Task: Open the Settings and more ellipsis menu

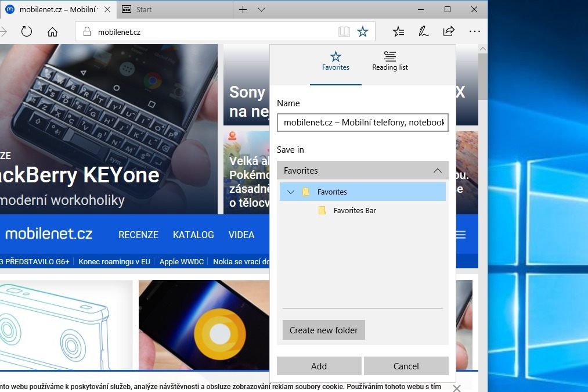Action: 475,31
